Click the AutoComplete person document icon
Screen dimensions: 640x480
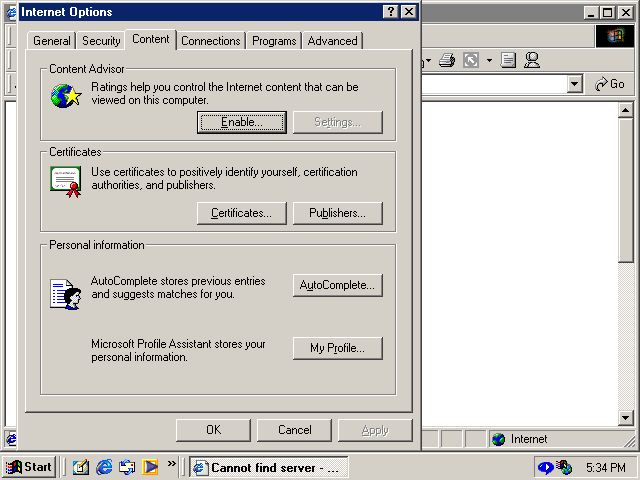[66, 294]
